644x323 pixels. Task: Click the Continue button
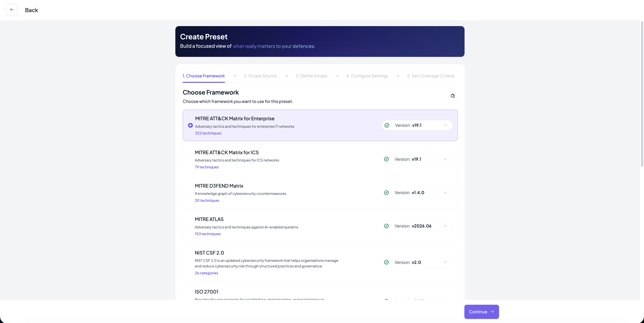tap(482, 312)
